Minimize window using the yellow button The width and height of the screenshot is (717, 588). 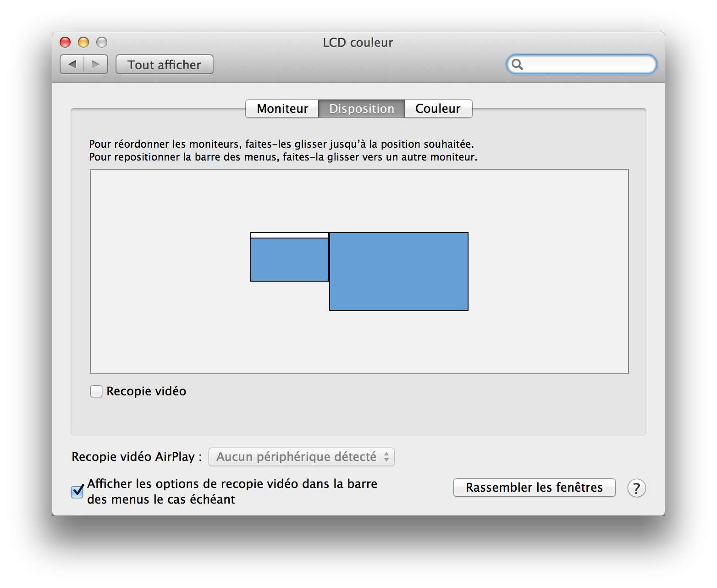(83, 42)
